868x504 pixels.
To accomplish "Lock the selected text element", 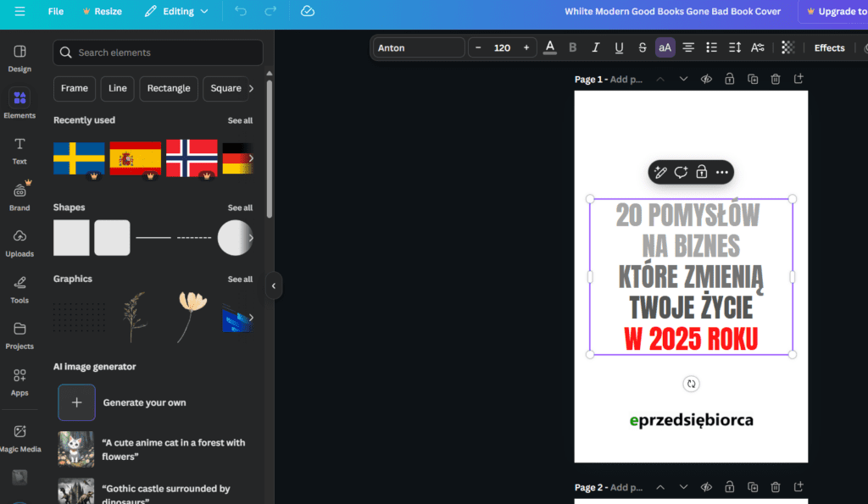I will point(701,173).
